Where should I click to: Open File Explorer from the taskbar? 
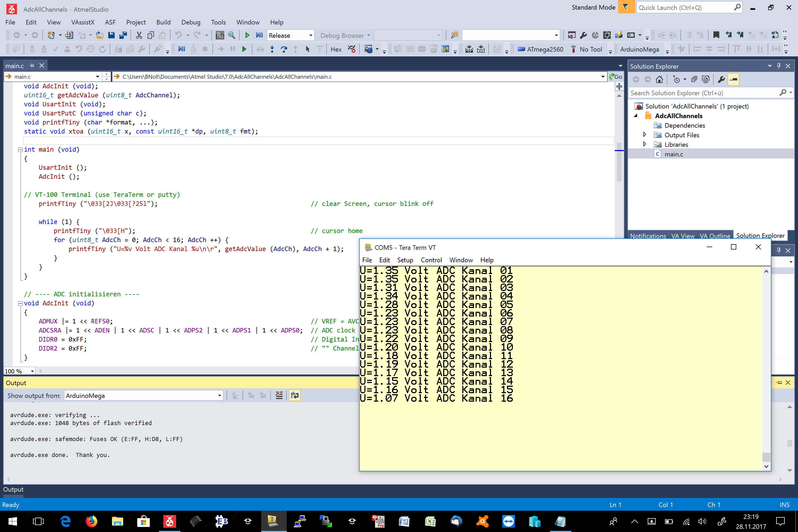(x=117, y=521)
